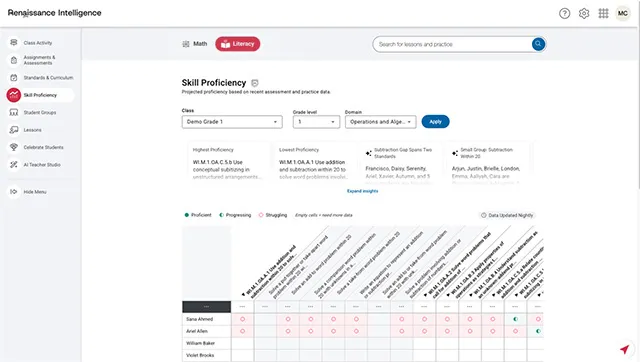Open the Grade level dropdown

tap(316, 122)
